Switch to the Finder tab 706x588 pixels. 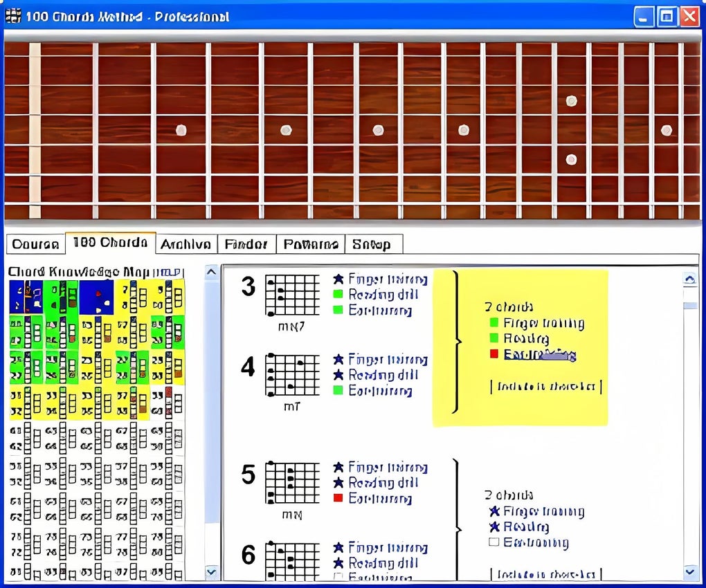point(246,244)
